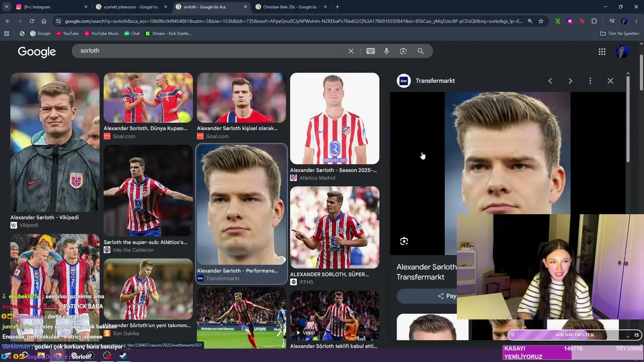Viewport: 644px width, 362px height.
Task: View site information for google.com
Action: tap(58, 21)
